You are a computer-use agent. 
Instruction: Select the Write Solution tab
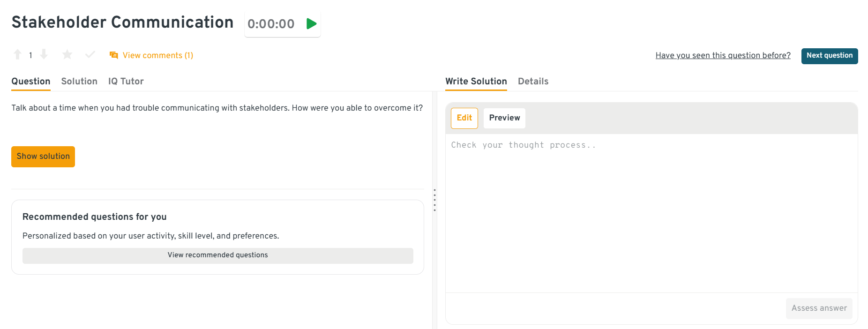click(x=476, y=81)
